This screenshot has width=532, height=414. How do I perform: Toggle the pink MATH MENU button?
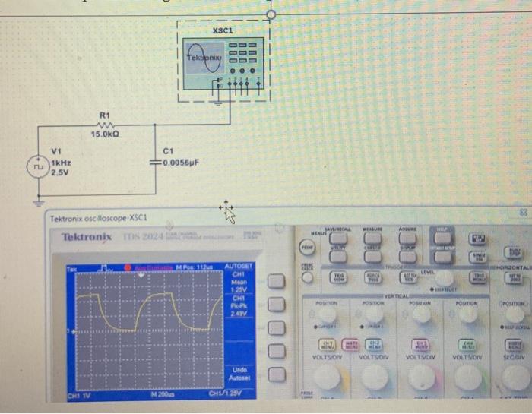coord(350,344)
